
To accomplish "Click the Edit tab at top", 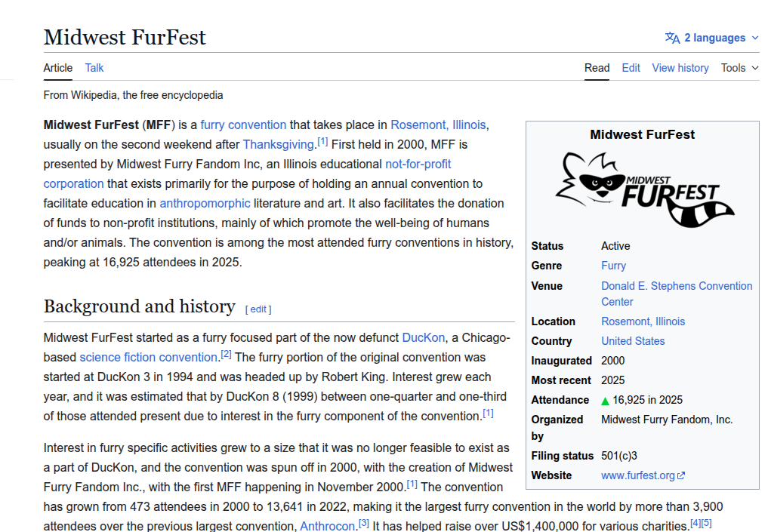I will click(x=631, y=68).
